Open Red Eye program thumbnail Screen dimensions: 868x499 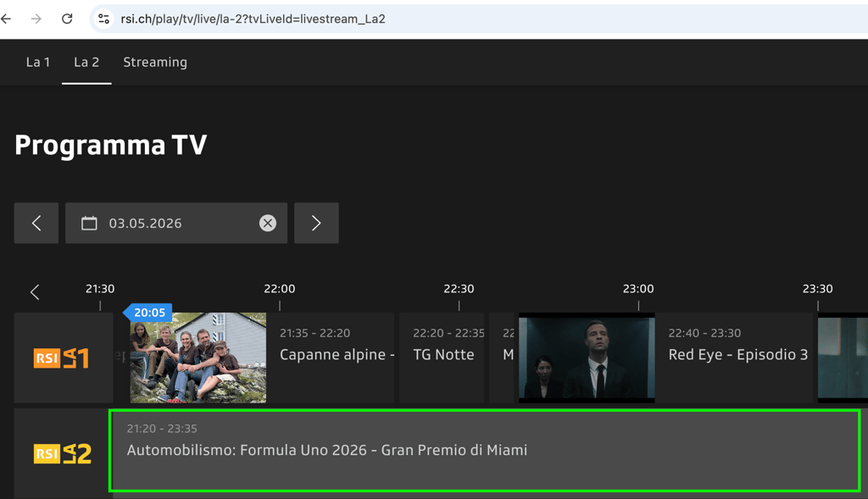click(x=587, y=358)
